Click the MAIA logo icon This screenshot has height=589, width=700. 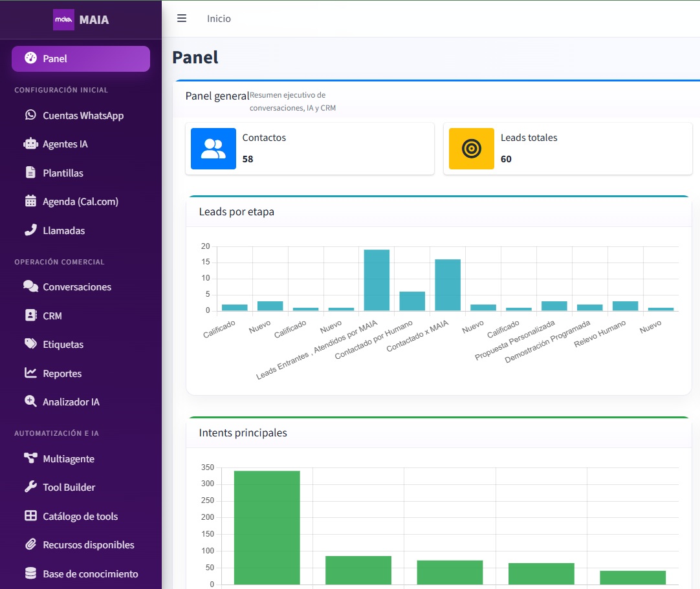pos(63,19)
